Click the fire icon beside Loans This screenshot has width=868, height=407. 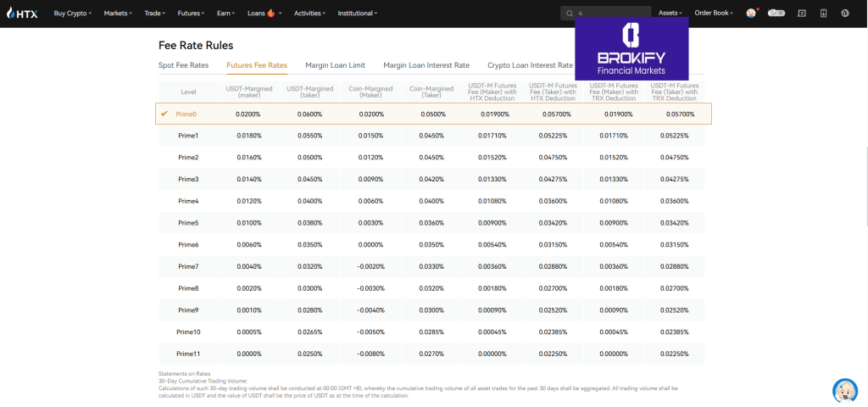(271, 14)
